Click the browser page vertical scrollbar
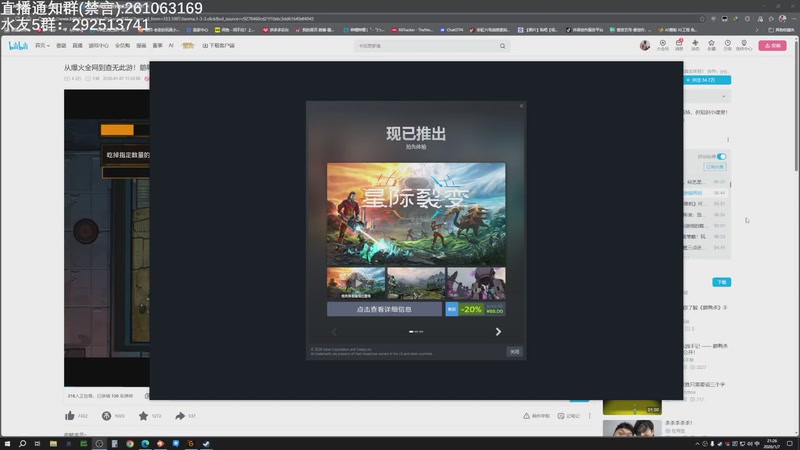The height and width of the screenshot is (450, 800). point(796,105)
